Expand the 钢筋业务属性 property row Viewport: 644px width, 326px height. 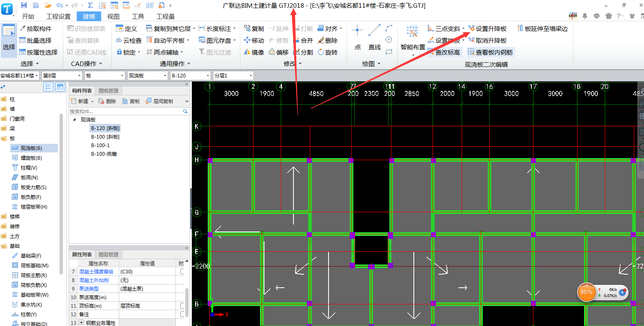click(x=81, y=323)
